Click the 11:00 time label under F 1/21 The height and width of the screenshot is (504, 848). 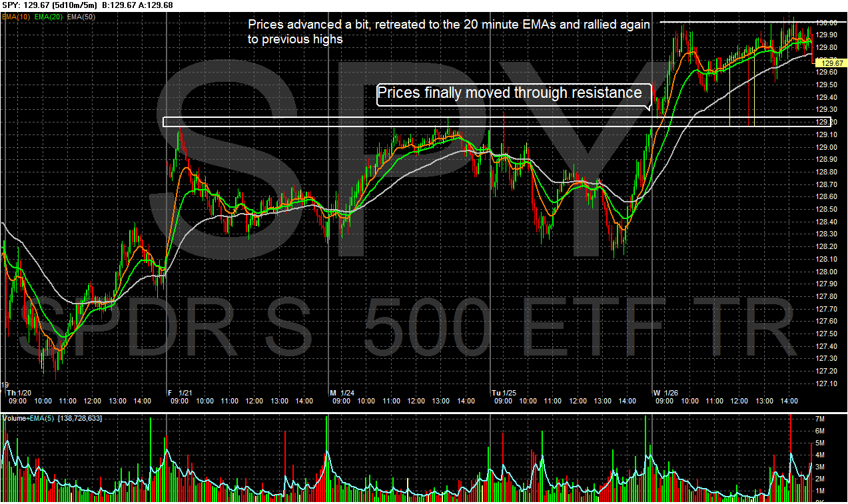(x=229, y=401)
